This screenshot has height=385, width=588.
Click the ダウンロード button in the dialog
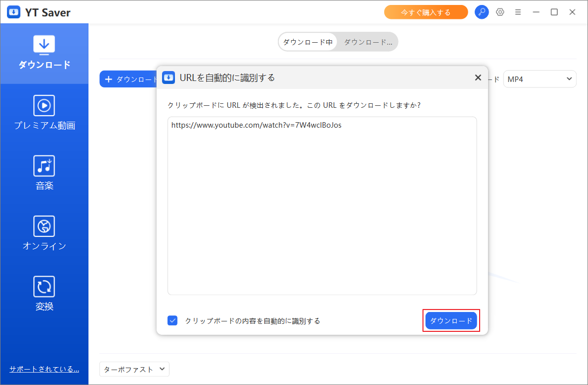(x=451, y=320)
